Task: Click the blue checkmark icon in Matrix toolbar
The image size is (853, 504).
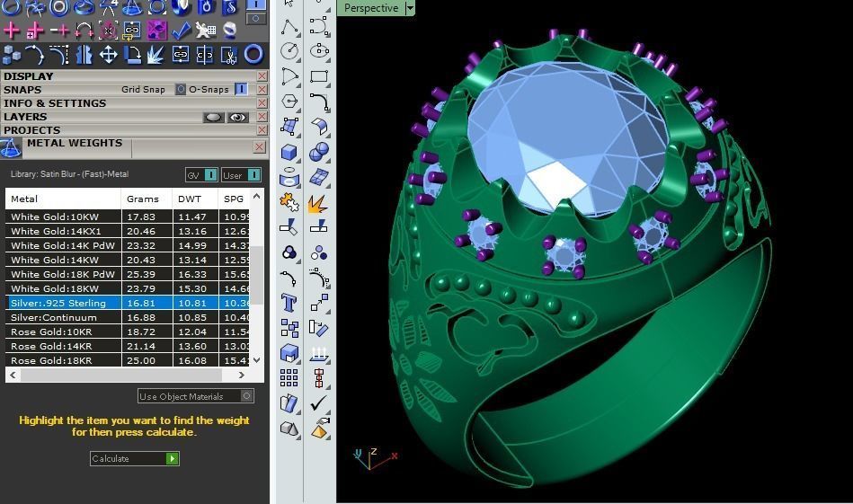Action: pos(182,31)
